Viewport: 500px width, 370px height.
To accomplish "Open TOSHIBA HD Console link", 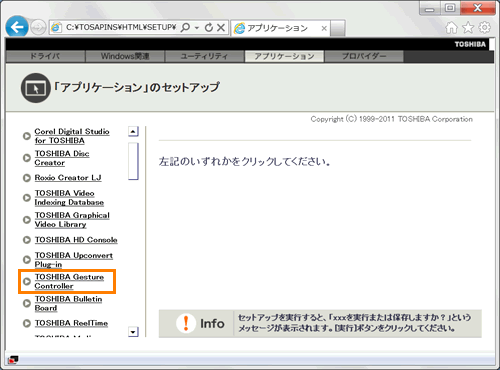I will click(x=76, y=240).
